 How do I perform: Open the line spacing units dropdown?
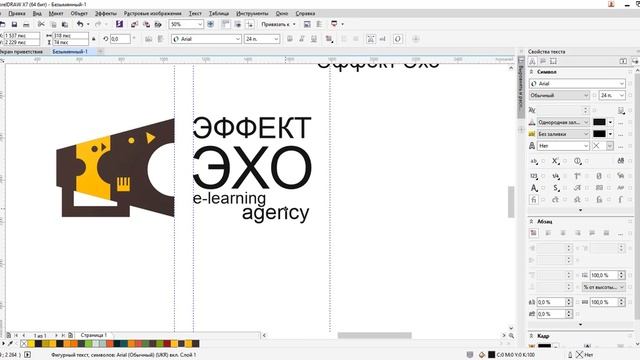[x=603, y=287]
